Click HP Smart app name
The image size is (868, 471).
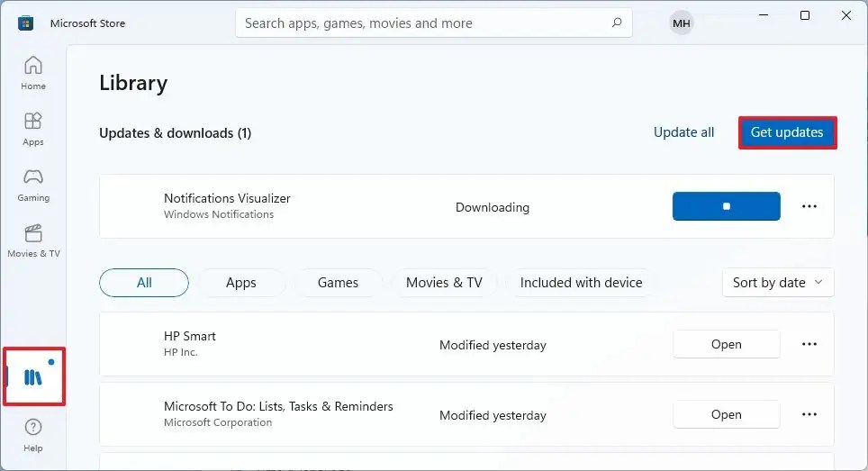(190, 336)
